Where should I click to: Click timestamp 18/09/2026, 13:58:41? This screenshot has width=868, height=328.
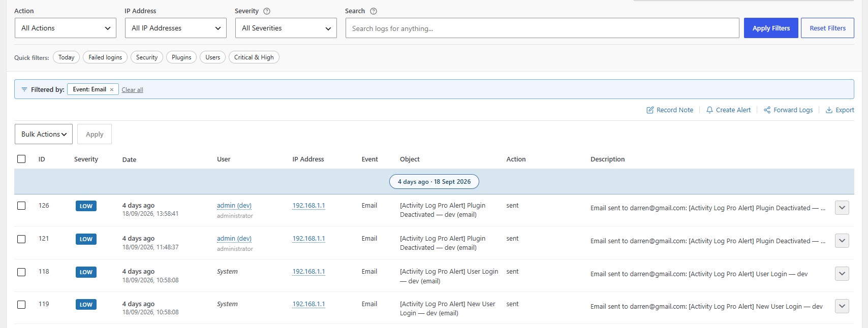pos(150,214)
